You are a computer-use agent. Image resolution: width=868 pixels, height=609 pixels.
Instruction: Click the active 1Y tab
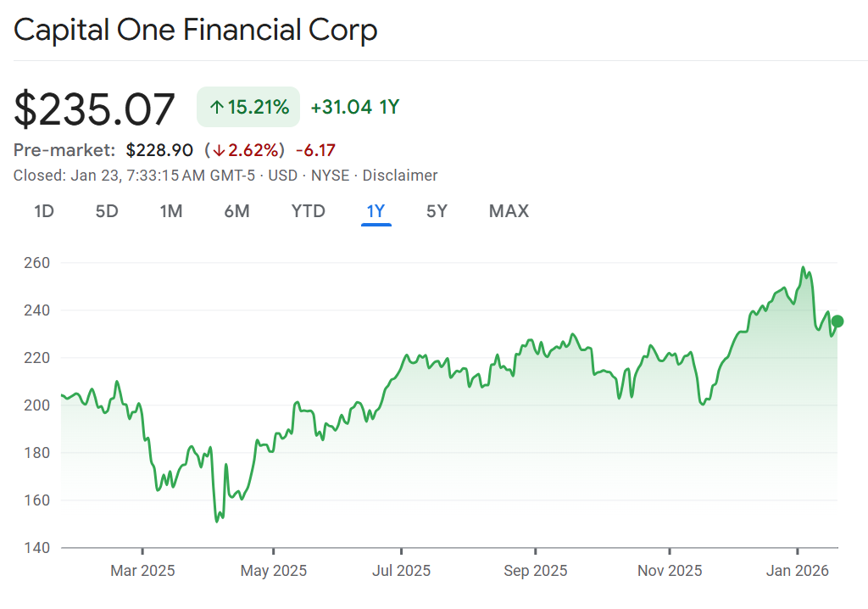point(376,211)
